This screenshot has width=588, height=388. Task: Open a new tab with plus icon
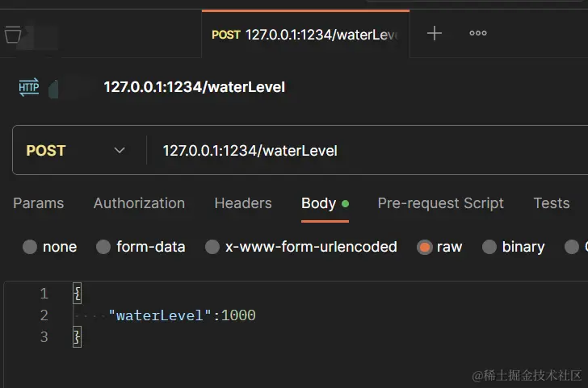click(435, 33)
